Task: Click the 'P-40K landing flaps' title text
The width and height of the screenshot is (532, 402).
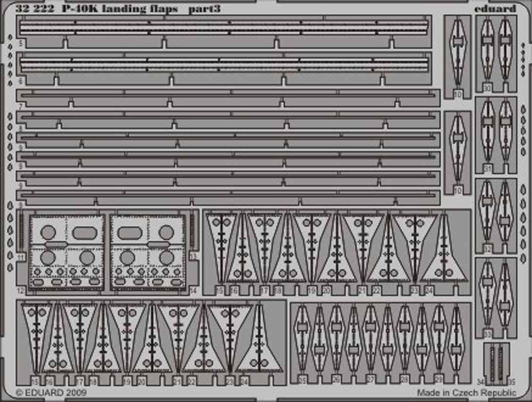Action: click(124, 8)
